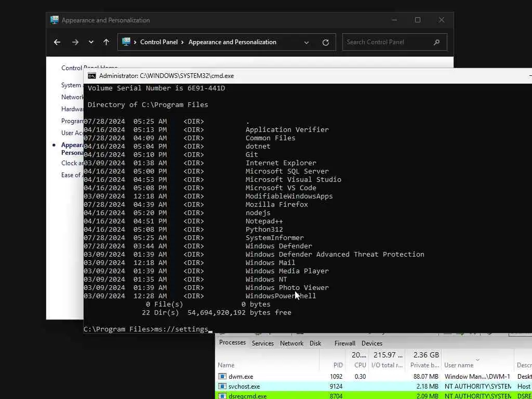Switch to the Processes tab
532x399 pixels.
pos(232,342)
